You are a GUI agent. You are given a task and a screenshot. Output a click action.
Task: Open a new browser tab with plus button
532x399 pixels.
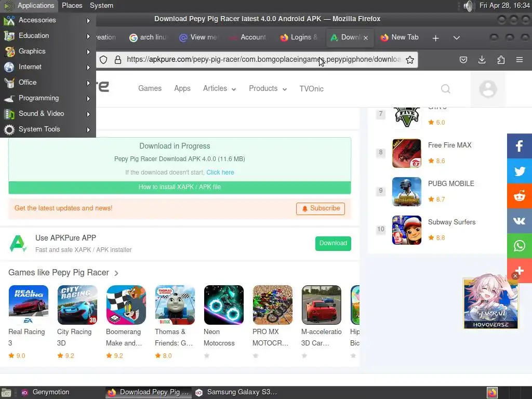click(436, 38)
